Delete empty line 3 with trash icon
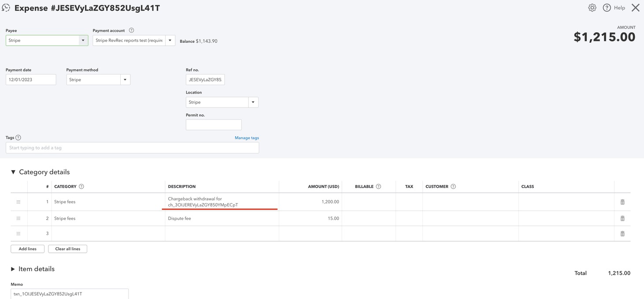This screenshot has width=644, height=299. click(x=622, y=234)
